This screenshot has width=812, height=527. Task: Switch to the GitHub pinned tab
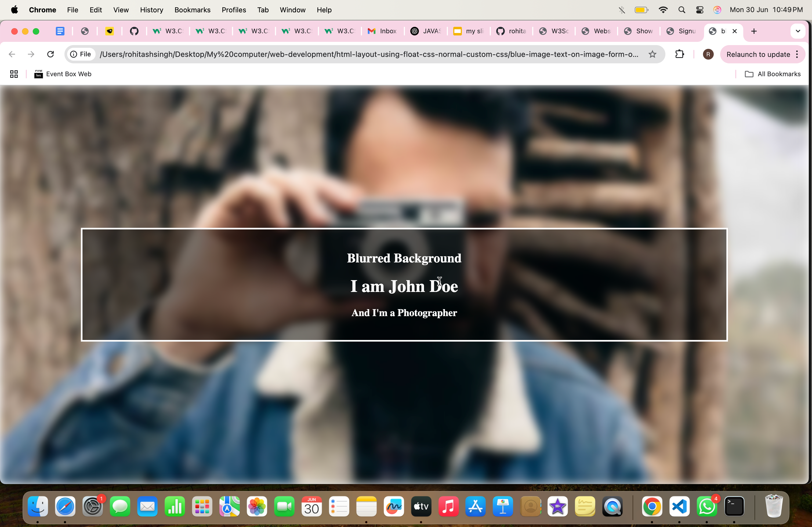[x=134, y=31]
